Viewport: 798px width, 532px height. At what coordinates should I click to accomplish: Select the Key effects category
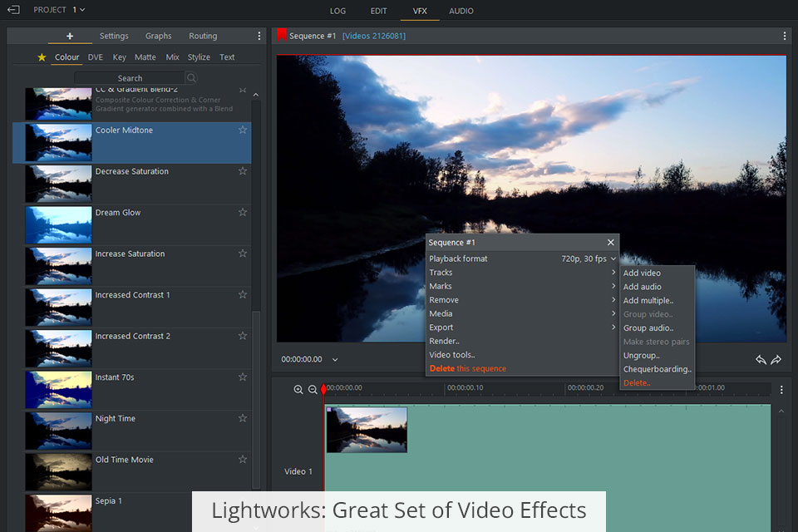point(119,57)
